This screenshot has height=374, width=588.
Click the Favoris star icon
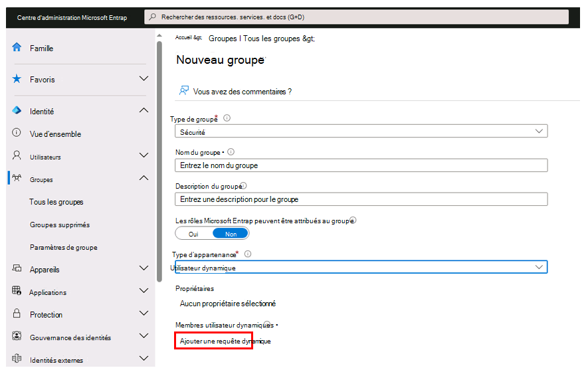pos(17,79)
